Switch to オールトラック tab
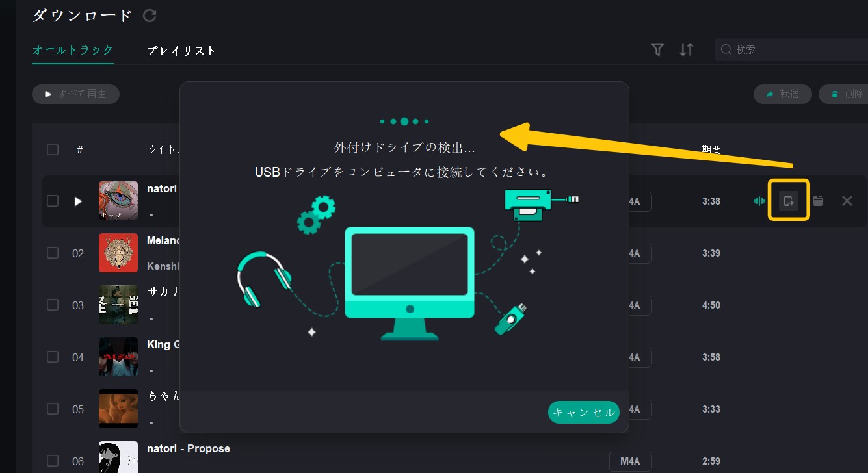 pyautogui.click(x=73, y=50)
